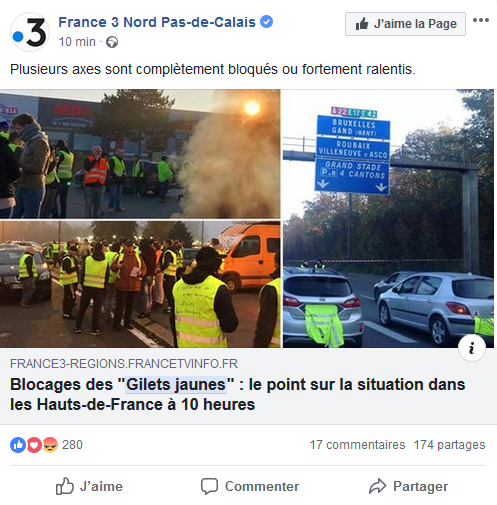
Task: View the 174 partages list
Action: click(x=449, y=445)
